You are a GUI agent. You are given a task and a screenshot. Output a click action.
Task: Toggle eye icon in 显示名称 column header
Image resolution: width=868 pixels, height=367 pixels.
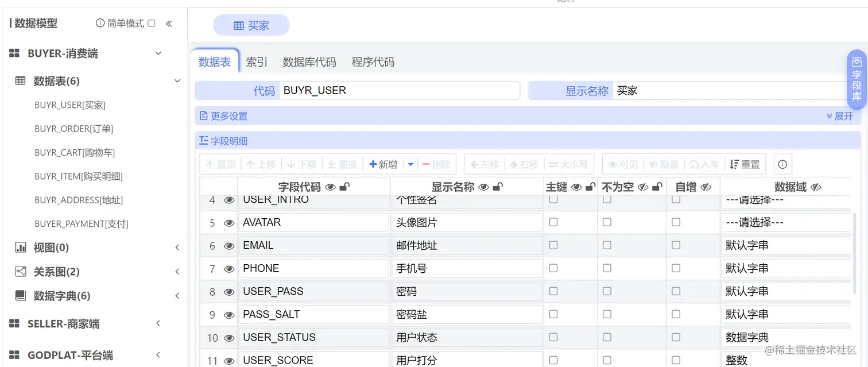pos(484,187)
